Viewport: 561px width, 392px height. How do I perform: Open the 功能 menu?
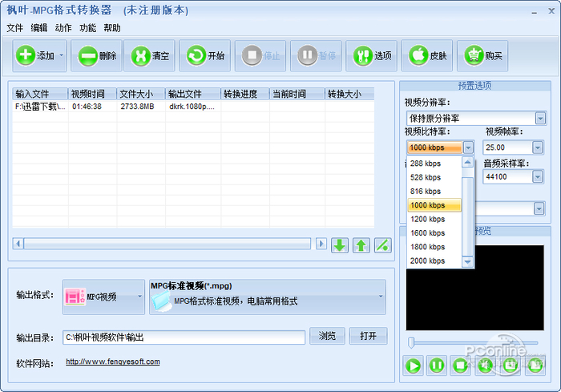pos(87,28)
